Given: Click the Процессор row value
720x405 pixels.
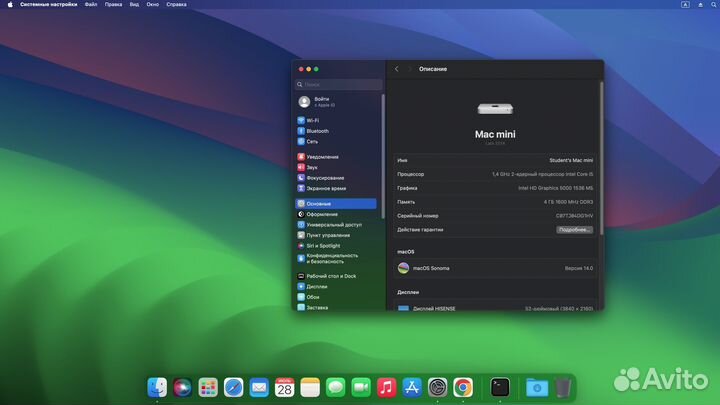Looking at the screenshot, I should coord(542,174).
